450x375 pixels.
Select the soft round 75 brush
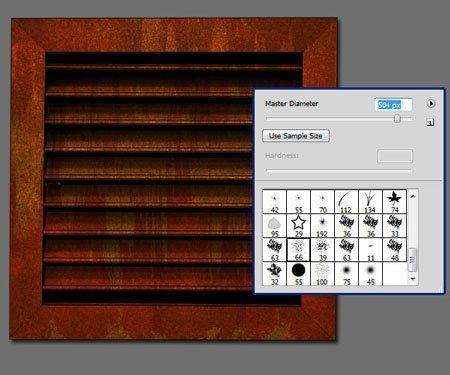coord(346,274)
